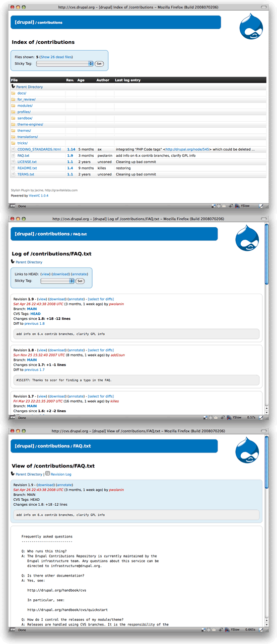Viewport: 277px width, 644px height.
Task: Click the Parent Directory arrow icon in the Log window
Action: (x=13, y=262)
